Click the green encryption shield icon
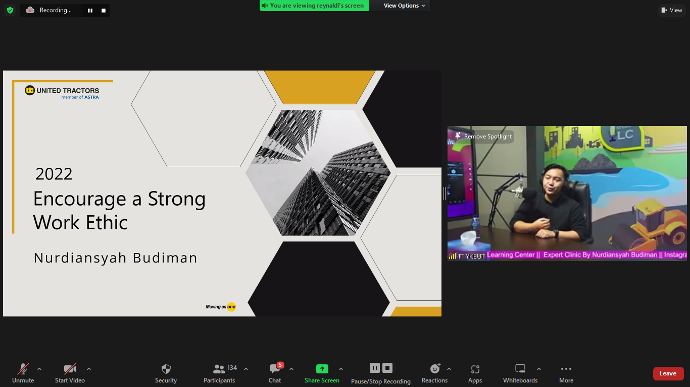690x387 pixels. click(x=10, y=10)
